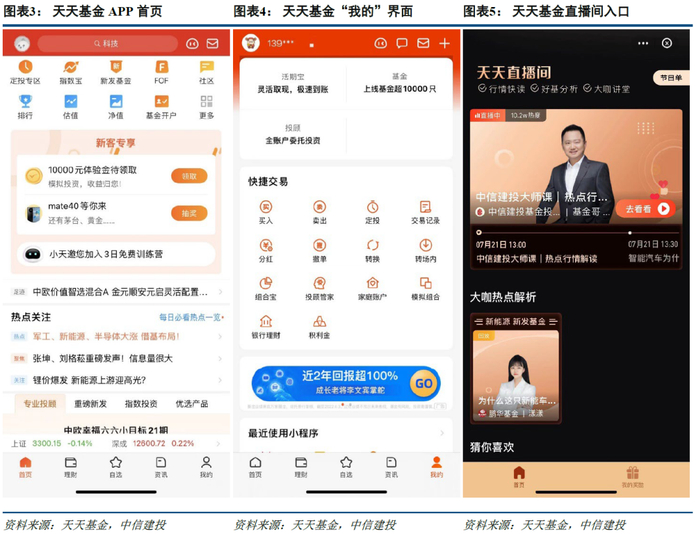Open 新发基金 icon
Screen dimensions: 700x534
point(116,67)
